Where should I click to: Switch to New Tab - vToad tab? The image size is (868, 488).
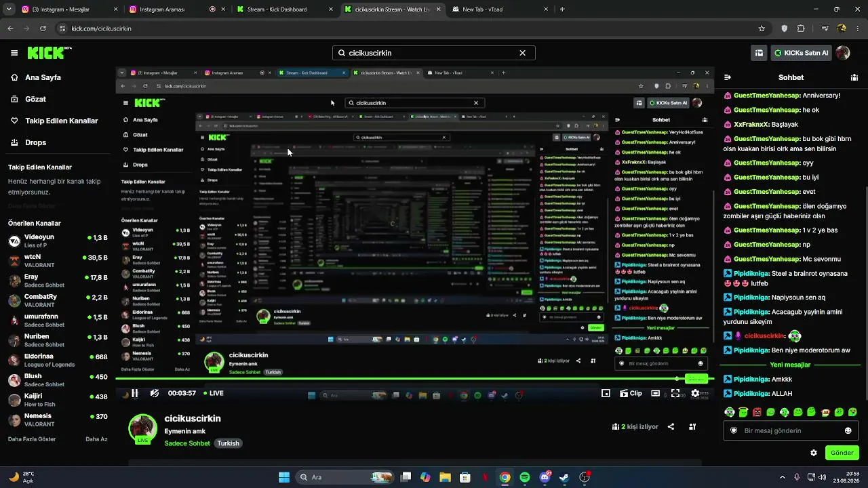(x=499, y=9)
